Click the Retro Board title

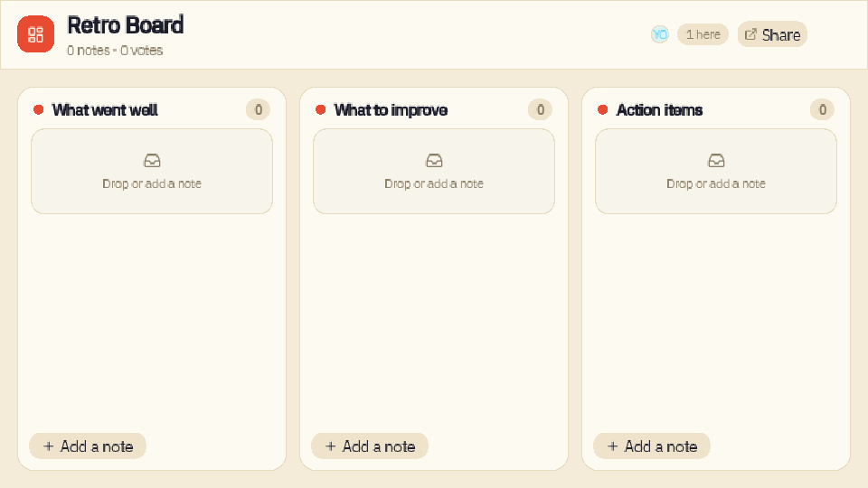click(125, 25)
